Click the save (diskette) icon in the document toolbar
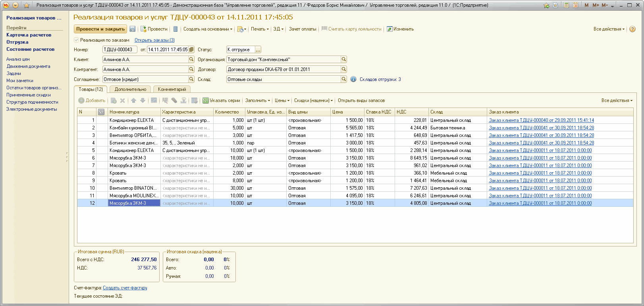The width and height of the screenshot is (644, 306). (x=133, y=29)
